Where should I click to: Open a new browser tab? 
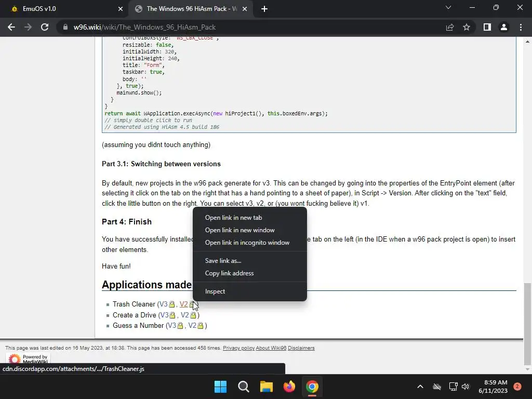[264, 9]
